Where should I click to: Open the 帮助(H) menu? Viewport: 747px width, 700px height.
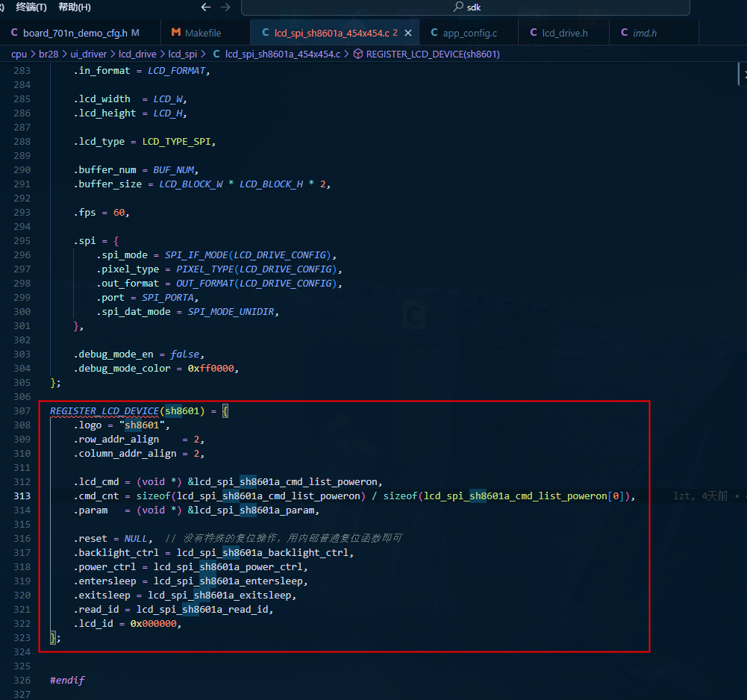coord(75,7)
